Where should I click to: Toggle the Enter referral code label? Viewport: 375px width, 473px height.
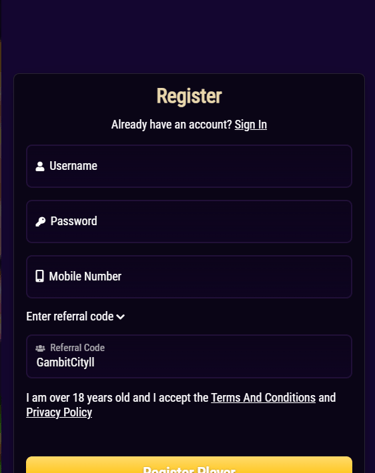point(70,316)
